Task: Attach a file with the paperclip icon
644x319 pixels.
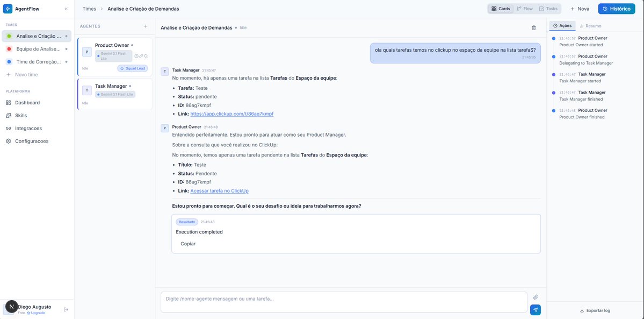Action: [x=536, y=297]
